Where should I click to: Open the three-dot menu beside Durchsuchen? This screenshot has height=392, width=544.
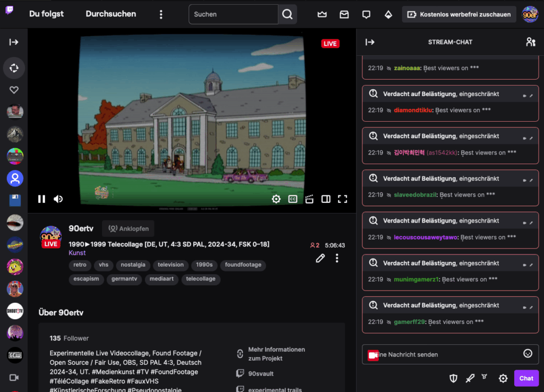tap(161, 14)
